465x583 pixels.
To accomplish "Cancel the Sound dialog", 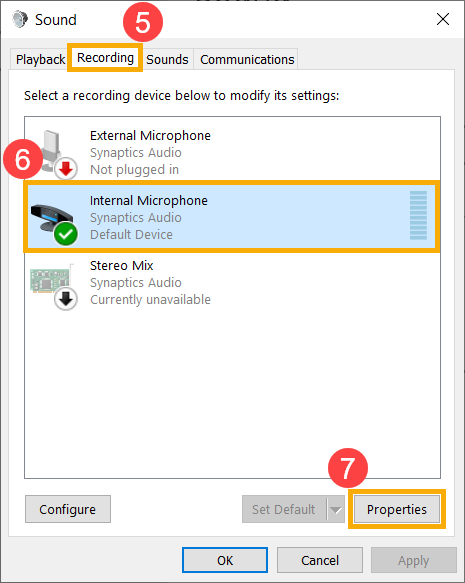I will [320, 560].
